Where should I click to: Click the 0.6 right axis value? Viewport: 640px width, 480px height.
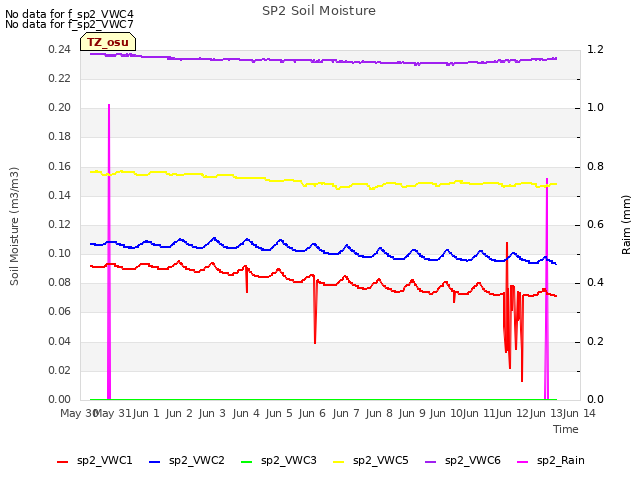click(595, 224)
